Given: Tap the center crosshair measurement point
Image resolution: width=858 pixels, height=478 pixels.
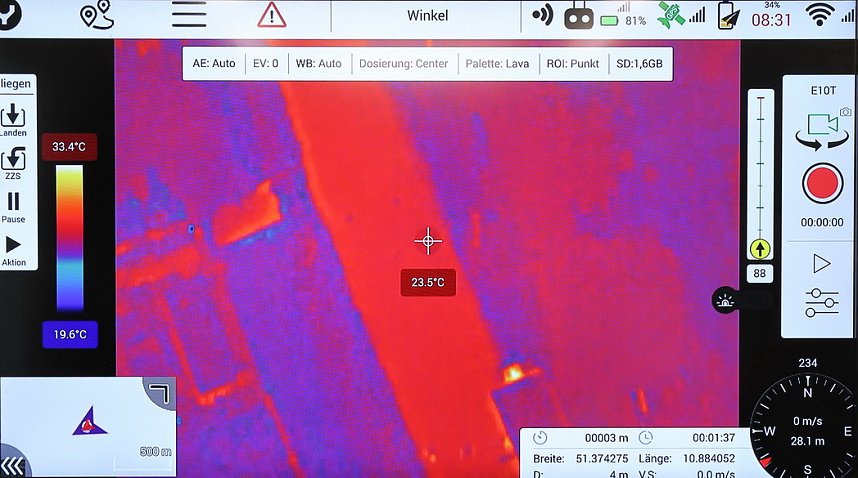Looking at the screenshot, I should (x=428, y=241).
